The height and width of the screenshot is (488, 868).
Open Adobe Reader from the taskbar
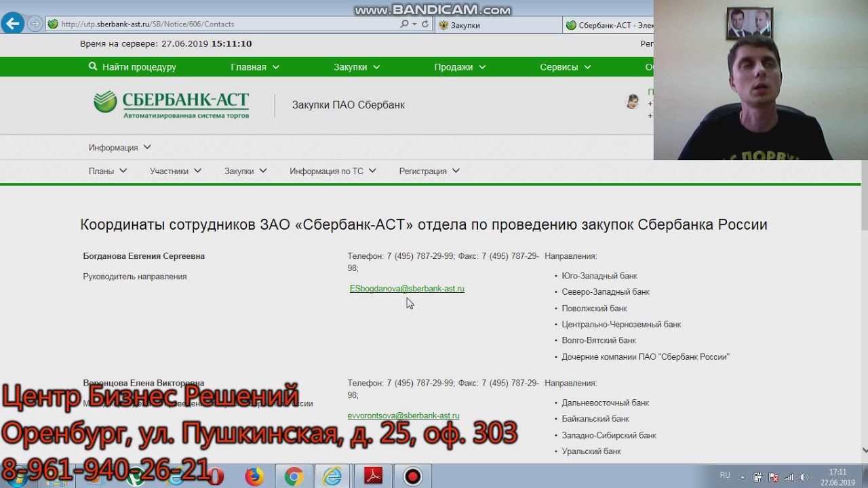[x=374, y=476]
